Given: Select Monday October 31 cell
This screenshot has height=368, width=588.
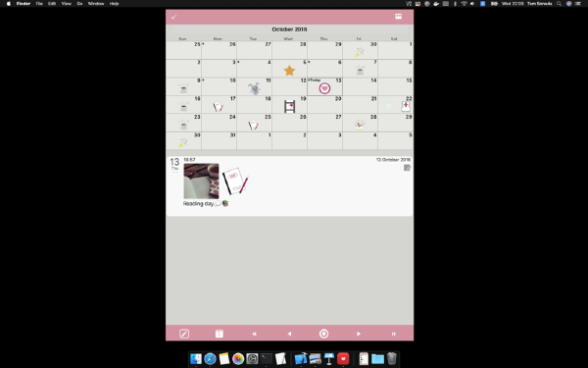Looking at the screenshot, I should (219, 140).
